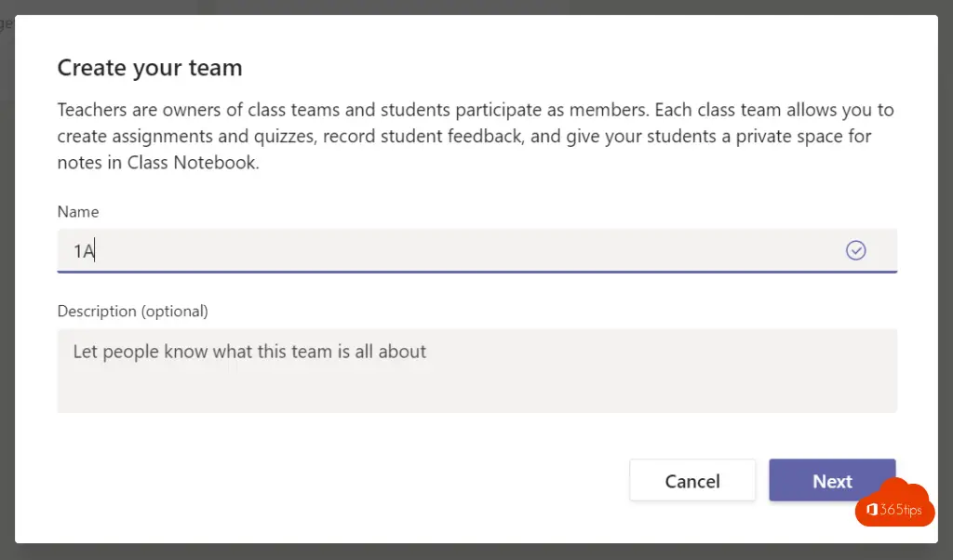Click into the Description text area
The image size is (953, 560).
click(x=477, y=370)
